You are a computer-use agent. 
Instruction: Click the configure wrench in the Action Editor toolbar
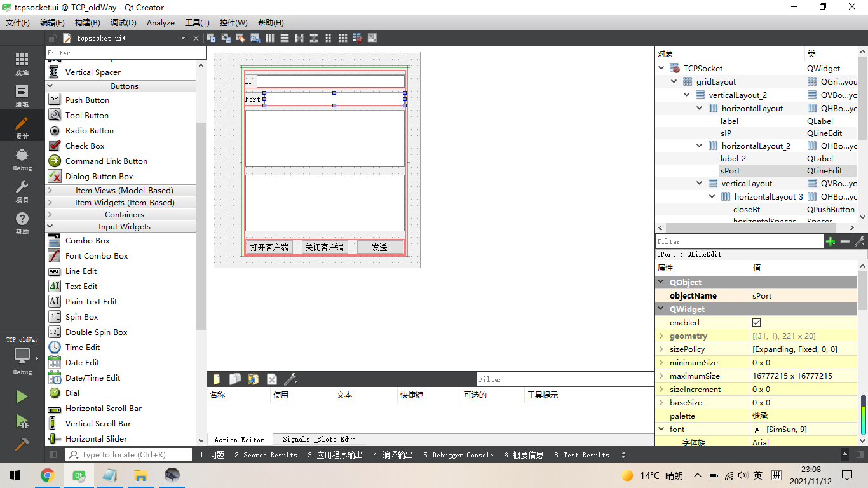[290, 379]
